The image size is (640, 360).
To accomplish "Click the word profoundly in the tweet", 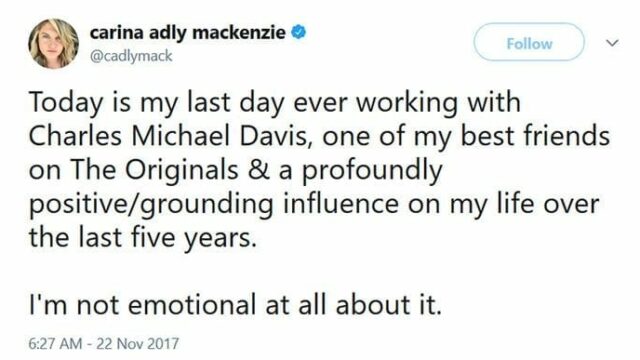I will (x=372, y=171).
